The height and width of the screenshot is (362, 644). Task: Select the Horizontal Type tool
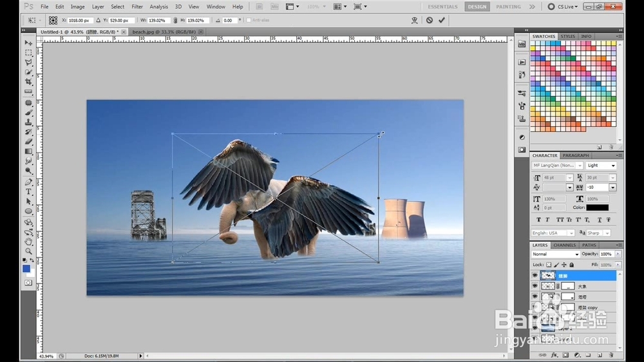pos(28,192)
